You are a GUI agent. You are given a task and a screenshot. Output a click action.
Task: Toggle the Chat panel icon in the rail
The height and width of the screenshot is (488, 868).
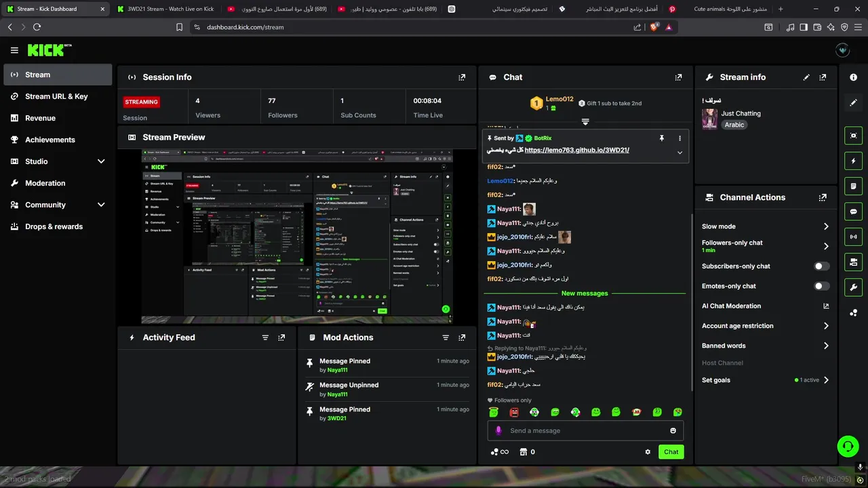coord(853,211)
